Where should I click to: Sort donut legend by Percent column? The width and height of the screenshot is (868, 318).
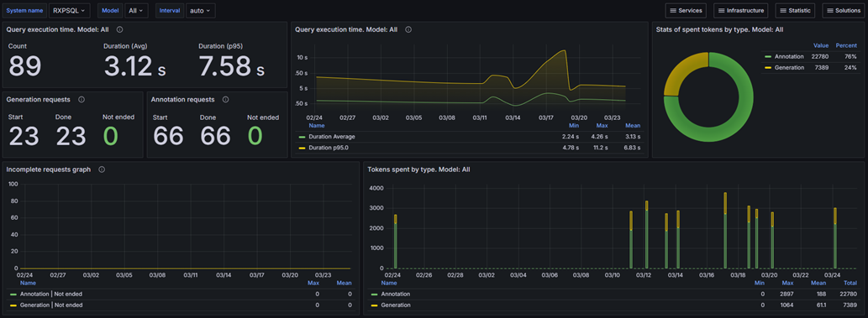(x=847, y=45)
